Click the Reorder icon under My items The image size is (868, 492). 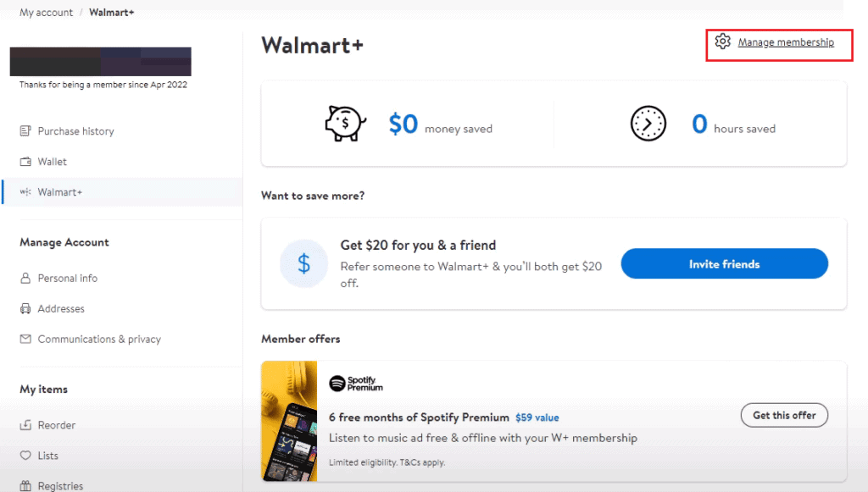25,425
